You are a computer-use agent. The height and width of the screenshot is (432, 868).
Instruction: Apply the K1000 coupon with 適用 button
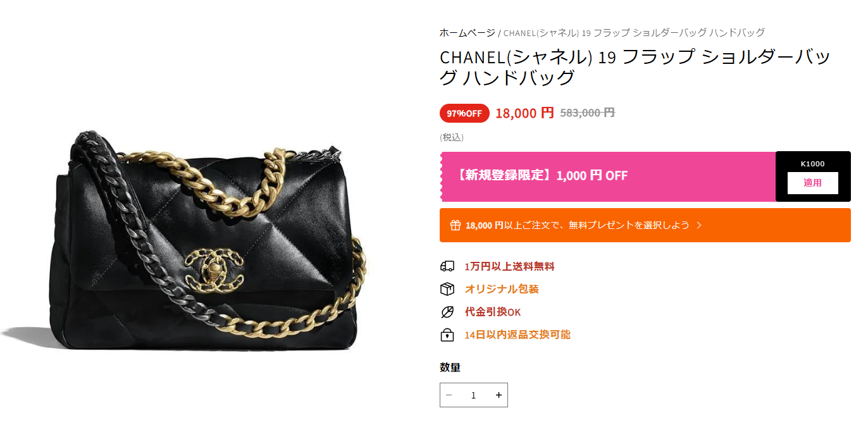pyautogui.click(x=812, y=183)
